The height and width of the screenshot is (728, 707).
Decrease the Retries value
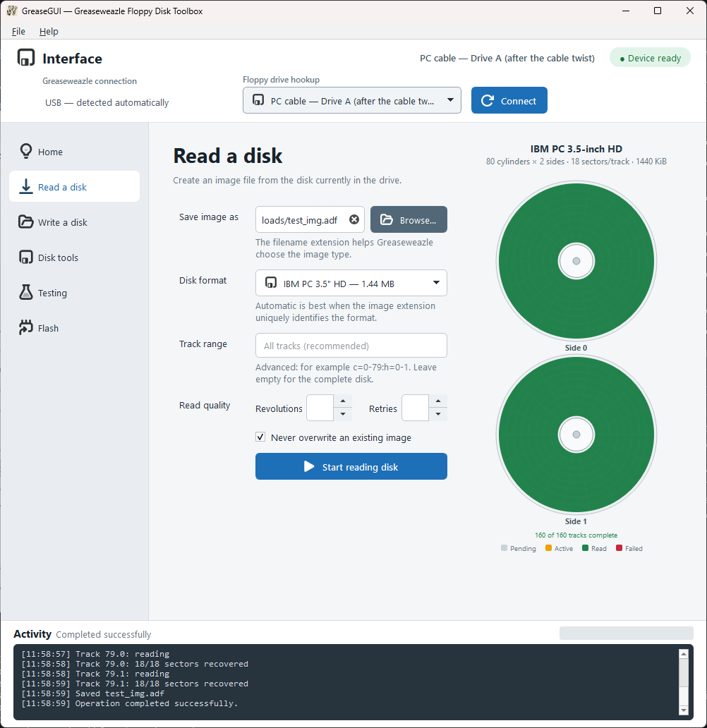click(x=438, y=414)
